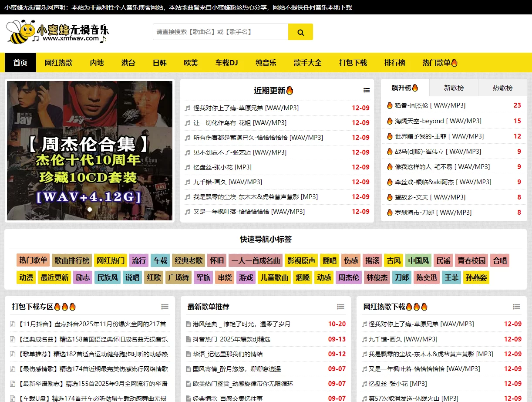
Task: Click the 小蜜蜂 bee logo
Action: 21,32
